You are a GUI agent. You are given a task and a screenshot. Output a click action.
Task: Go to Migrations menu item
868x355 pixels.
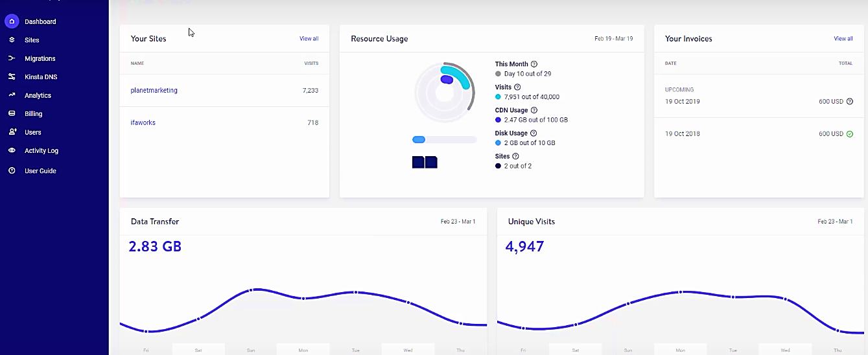tap(40, 58)
